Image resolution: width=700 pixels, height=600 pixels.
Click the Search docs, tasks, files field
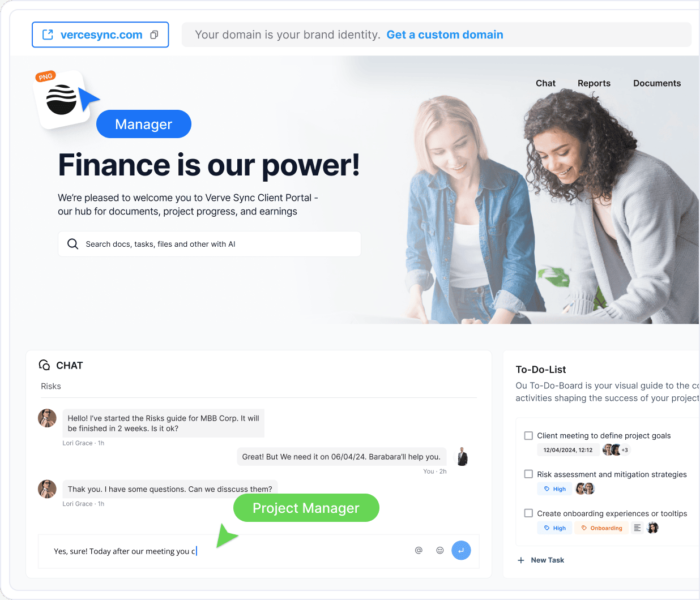coord(210,244)
